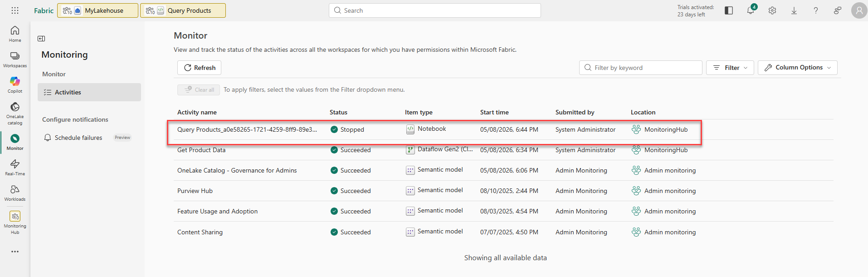868x277 pixels.
Task: Open the Filter dropdown
Action: click(x=730, y=68)
